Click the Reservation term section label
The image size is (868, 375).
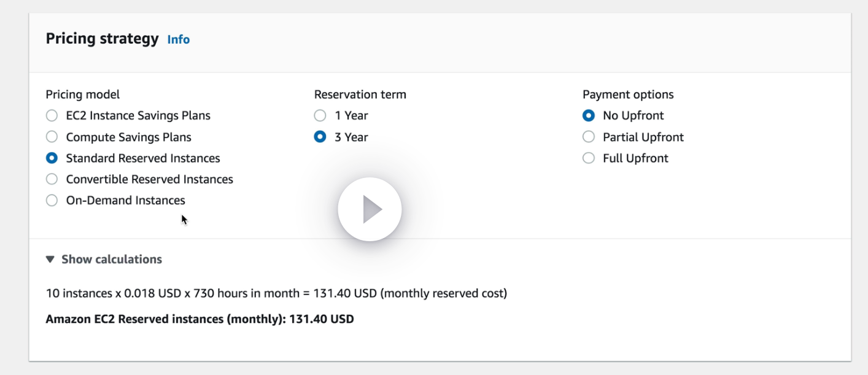tap(360, 95)
